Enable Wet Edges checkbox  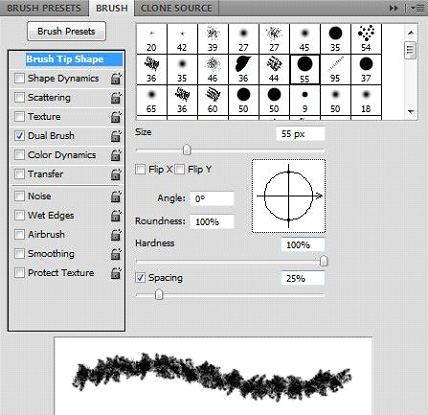(19, 215)
